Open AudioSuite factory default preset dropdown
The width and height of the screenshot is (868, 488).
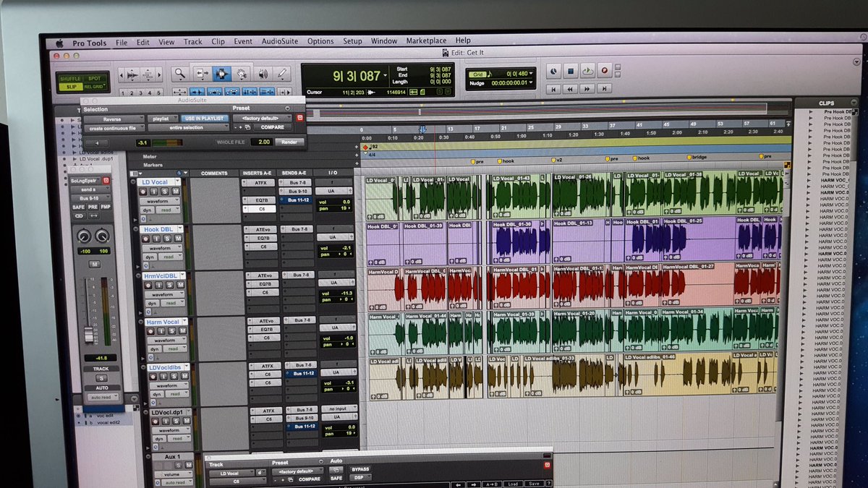(262, 118)
